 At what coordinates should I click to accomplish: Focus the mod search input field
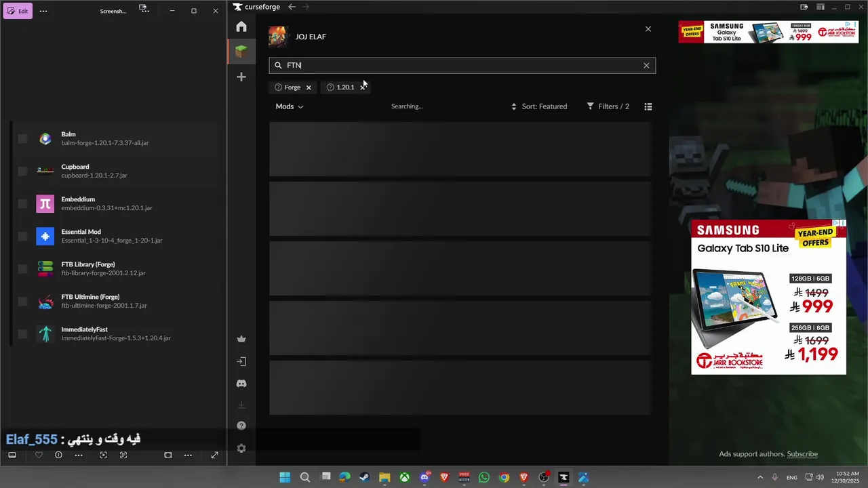coord(462,65)
